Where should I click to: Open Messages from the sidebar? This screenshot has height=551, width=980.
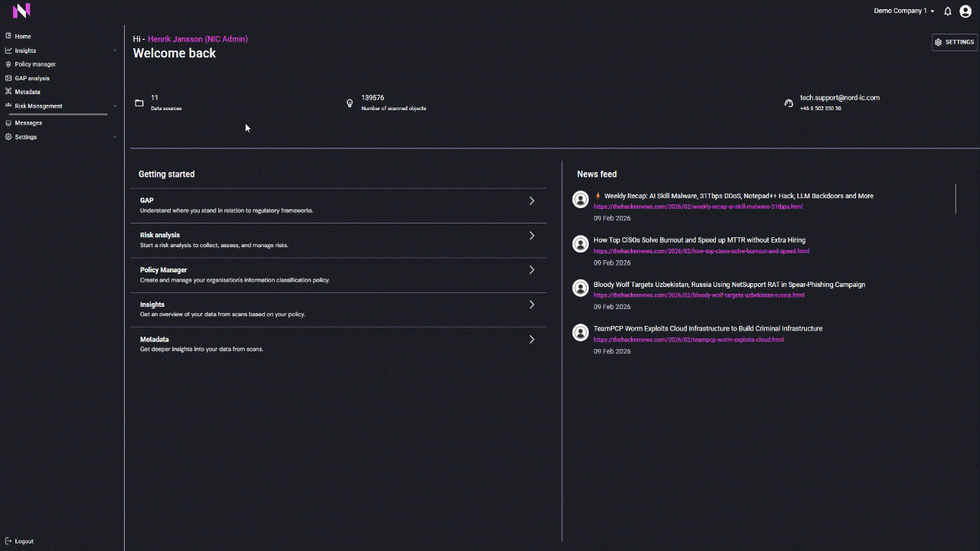click(28, 123)
